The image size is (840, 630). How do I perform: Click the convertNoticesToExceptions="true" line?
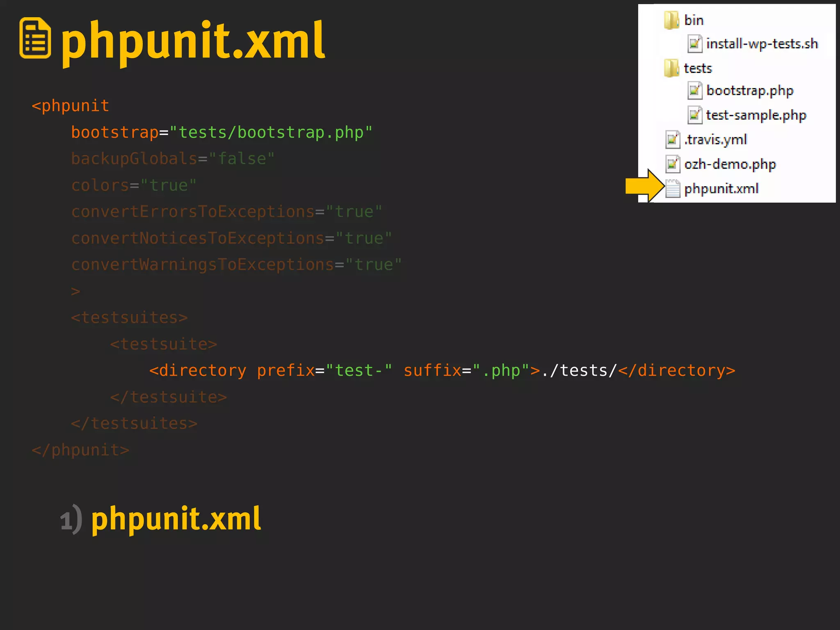[231, 238]
